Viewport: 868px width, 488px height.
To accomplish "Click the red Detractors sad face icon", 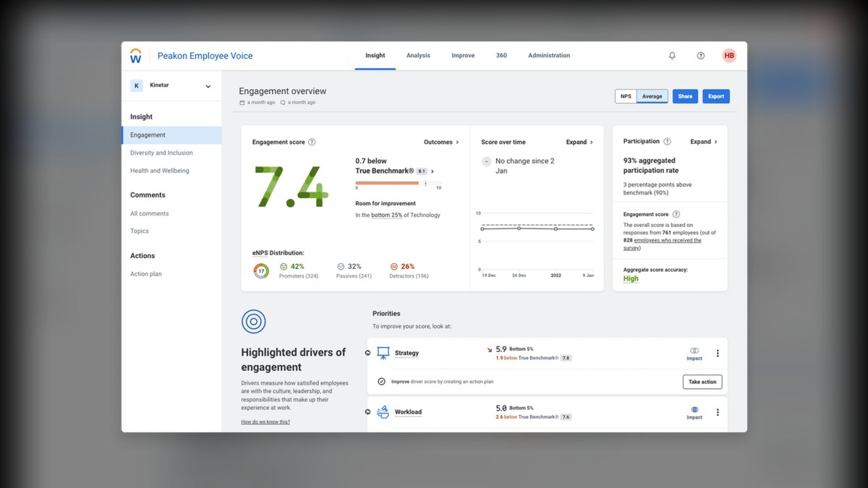I will point(393,267).
